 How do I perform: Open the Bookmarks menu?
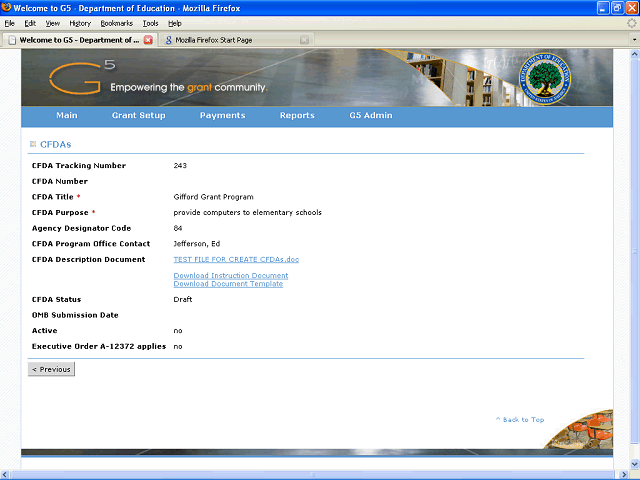(116, 23)
